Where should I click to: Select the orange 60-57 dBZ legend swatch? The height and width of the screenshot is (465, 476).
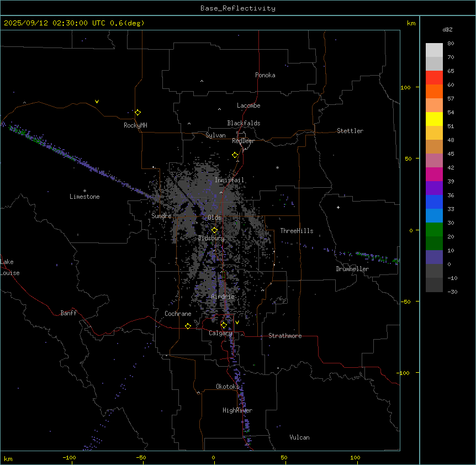pyautogui.click(x=434, y=91)
